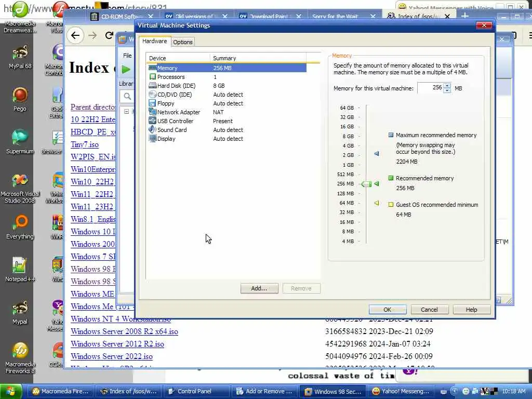Click the Add... hardware button

tap(259, 288)
